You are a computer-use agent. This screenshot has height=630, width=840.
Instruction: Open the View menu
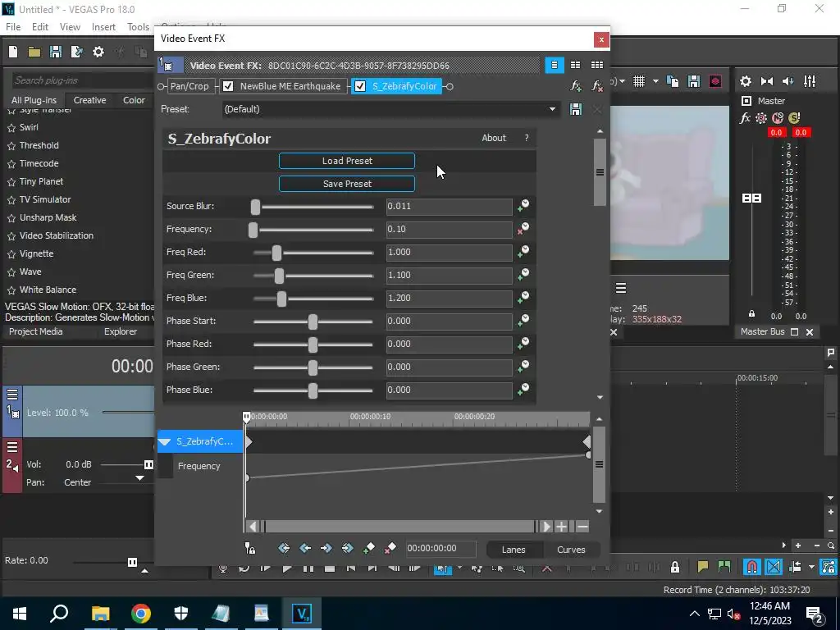point(71,26)
